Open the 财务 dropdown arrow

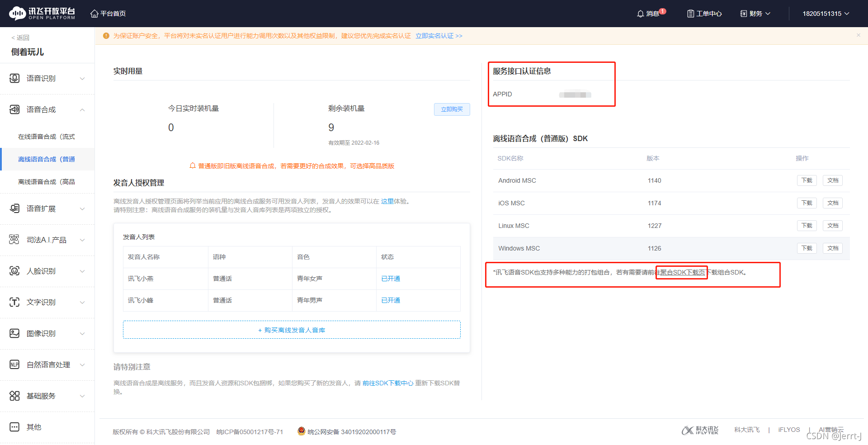768,14
